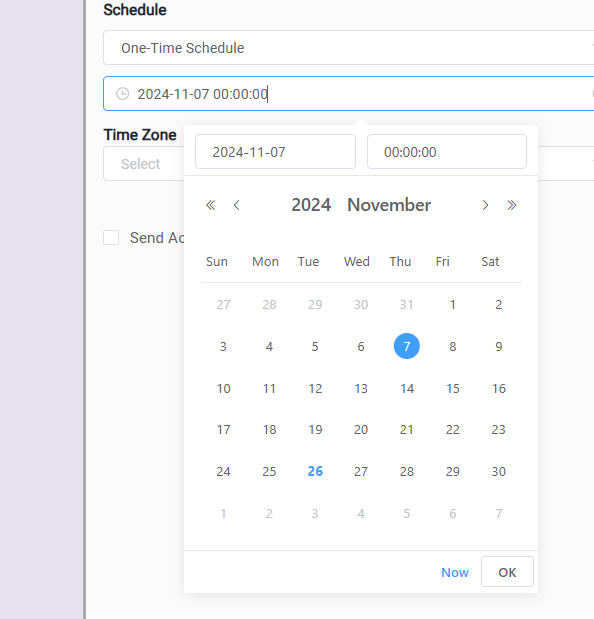The image size is (594, 619).
Task: Pick November 30 in the calendar
Action: pos(498,471)
